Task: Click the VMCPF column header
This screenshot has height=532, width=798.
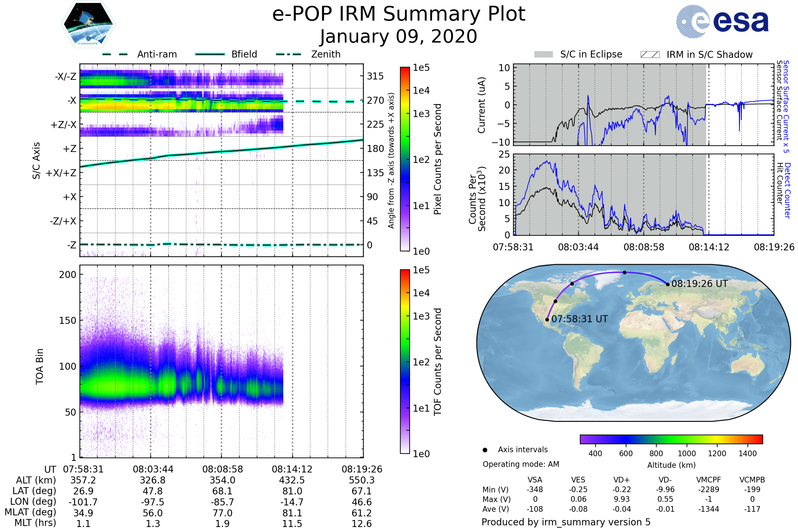Action: tap(709, 480)
